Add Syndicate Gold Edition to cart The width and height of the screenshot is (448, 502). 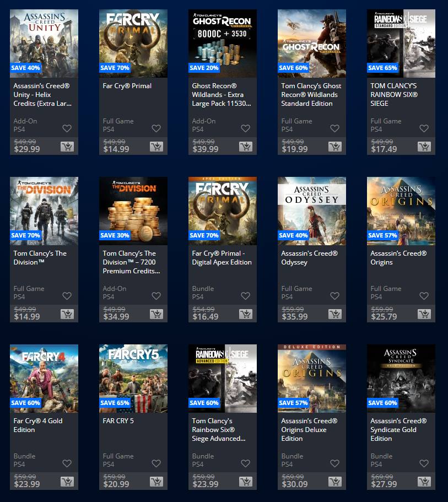point(424,482)
